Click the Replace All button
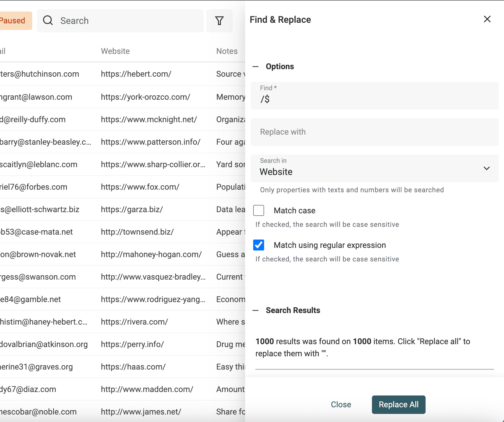The height and width of the screenshot is (422, 504). tap(398, 404)
